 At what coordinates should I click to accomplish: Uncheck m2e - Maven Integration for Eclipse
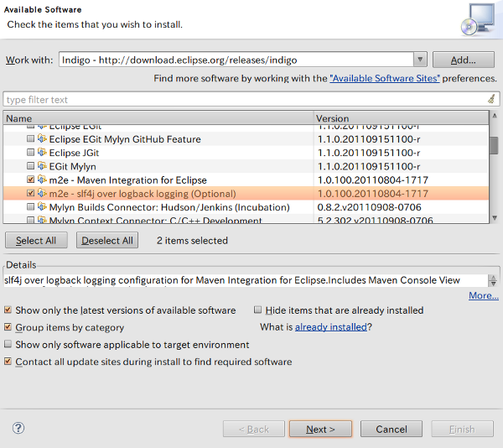point(30,180)
